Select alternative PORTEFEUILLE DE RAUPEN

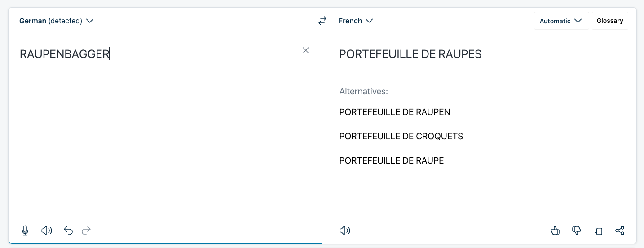pyautogui.click(x=394, y=112)
